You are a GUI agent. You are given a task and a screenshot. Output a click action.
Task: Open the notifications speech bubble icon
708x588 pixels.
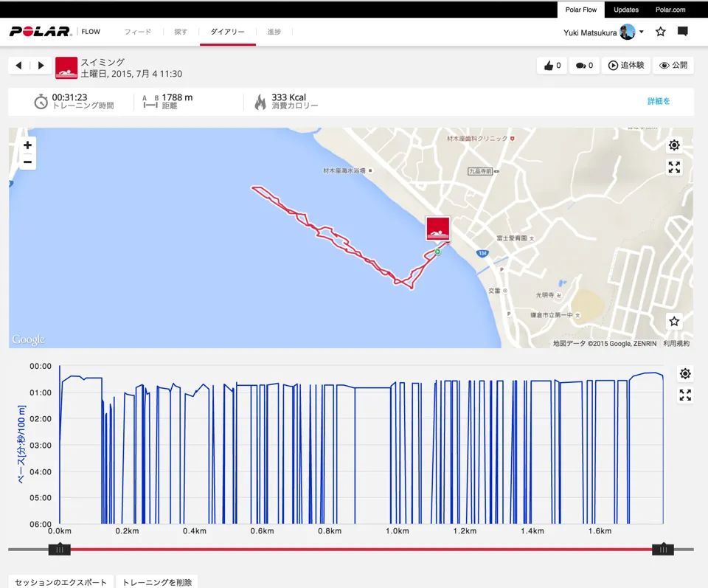click(x=683, y=32)
